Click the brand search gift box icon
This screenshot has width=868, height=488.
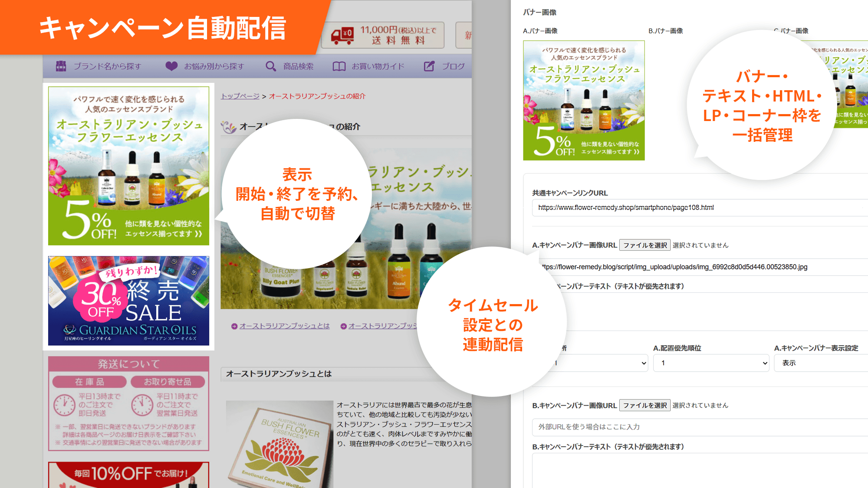(x=61, y=66)
